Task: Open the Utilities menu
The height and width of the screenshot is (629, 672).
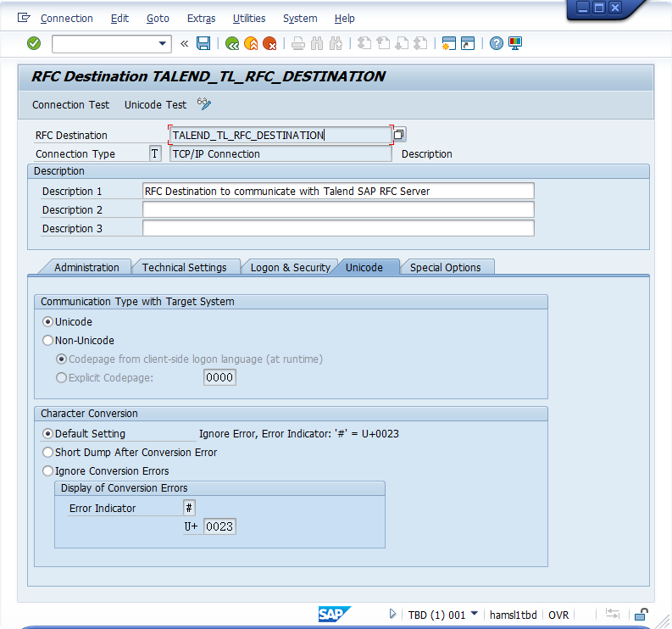Action: (x=248, y=18)
